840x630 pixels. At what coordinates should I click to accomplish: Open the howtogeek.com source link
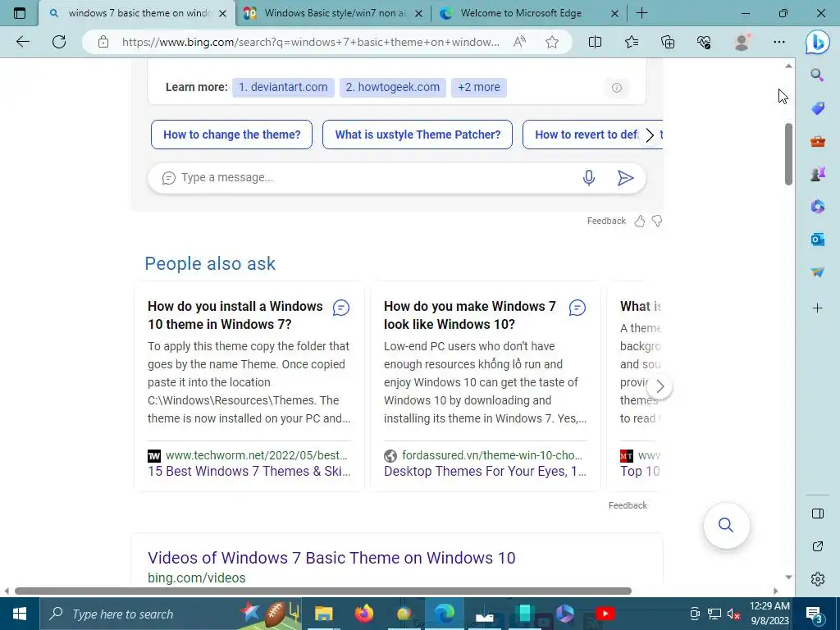point(393,87)
